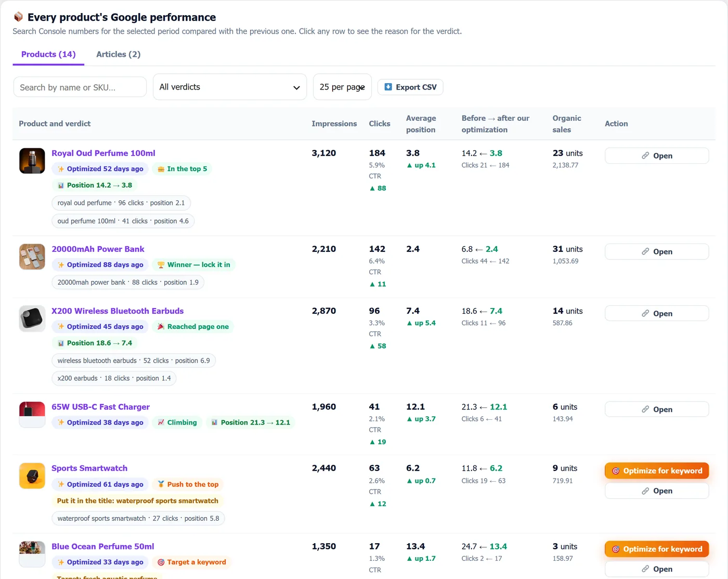Click the Optimized 88 days ago badge
728x579 pixels.
(100, 265)
